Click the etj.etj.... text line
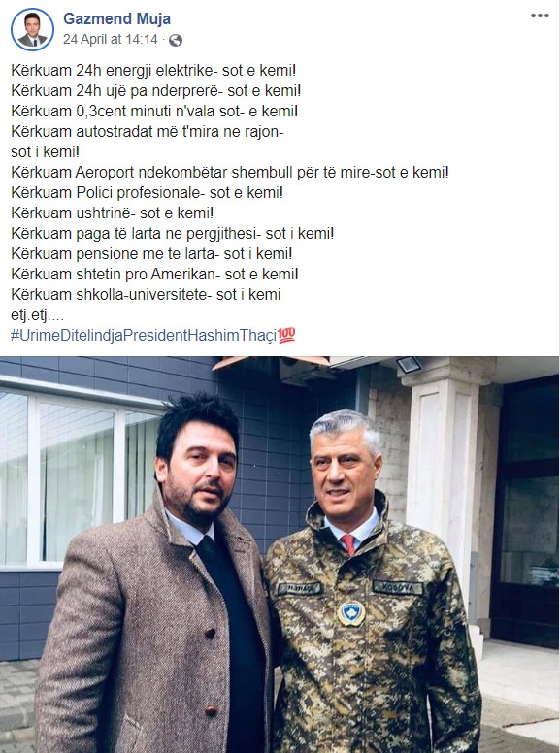This screenshot has height=753, width=560. click(x=37, y=315)
